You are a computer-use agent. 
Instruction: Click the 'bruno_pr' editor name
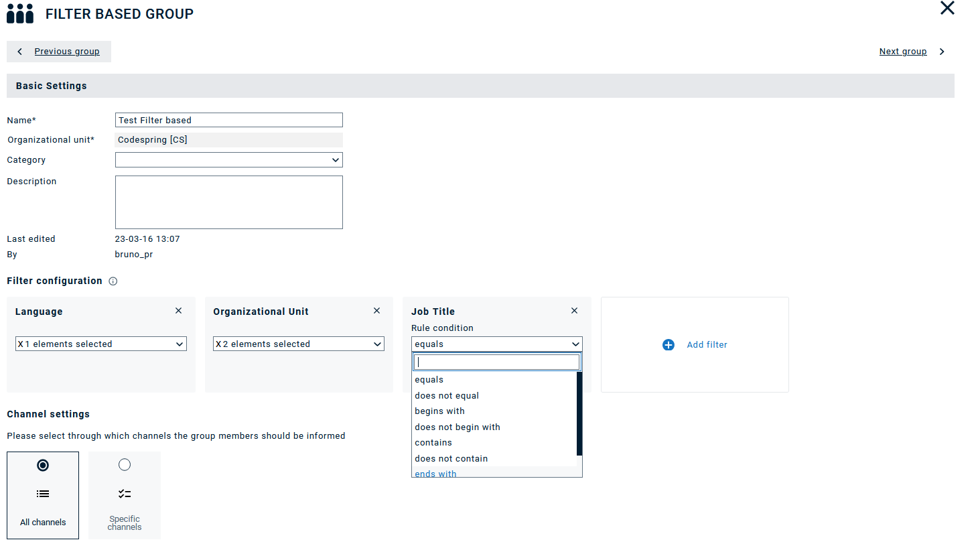134,255
